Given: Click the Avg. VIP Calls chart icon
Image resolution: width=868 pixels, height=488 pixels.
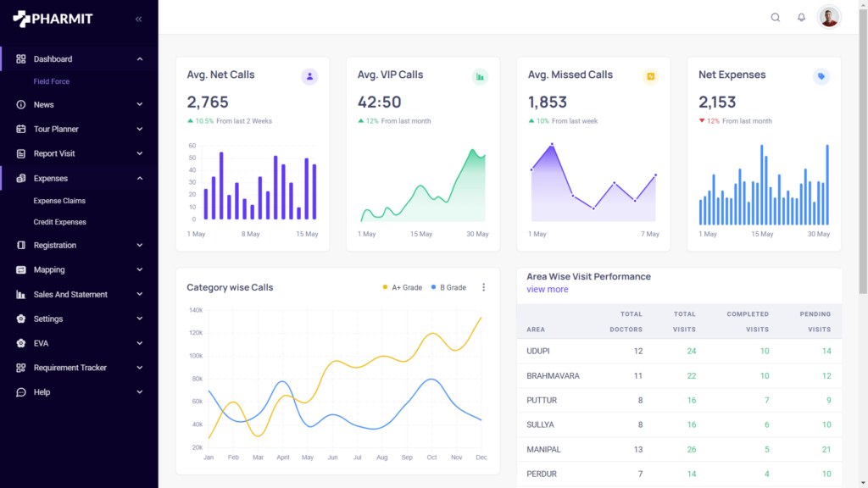Looking at the screenshot, I should (x=480, y=77).
